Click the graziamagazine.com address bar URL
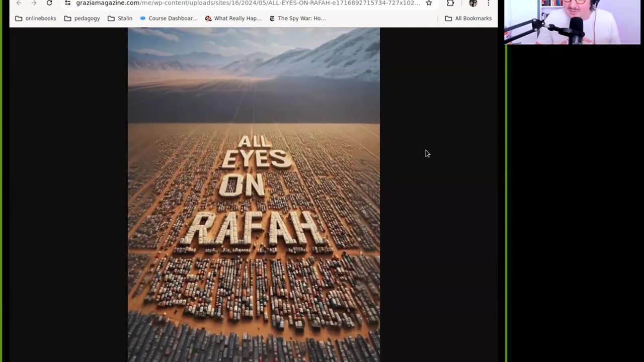This screenshot has width=644, height=362. 248,3
